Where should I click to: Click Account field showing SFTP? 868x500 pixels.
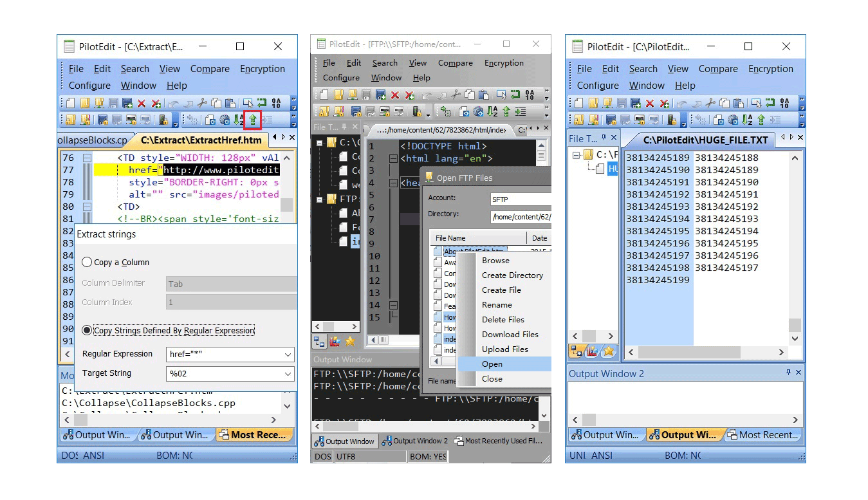coord(521,199)
